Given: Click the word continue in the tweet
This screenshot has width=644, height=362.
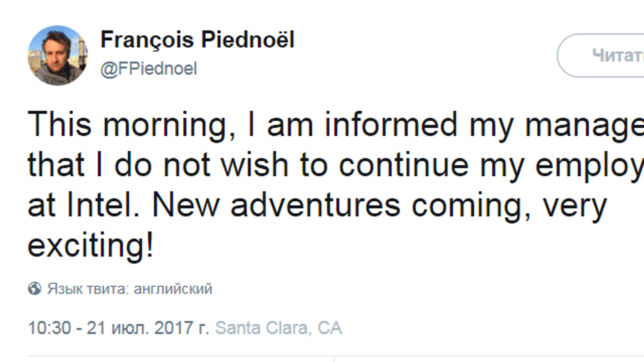Looking at the screenshot, I should [404, 165].
